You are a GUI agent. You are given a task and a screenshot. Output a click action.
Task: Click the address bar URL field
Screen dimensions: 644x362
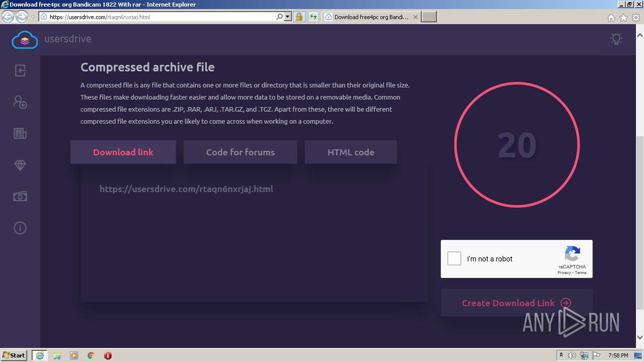point(161,17)
